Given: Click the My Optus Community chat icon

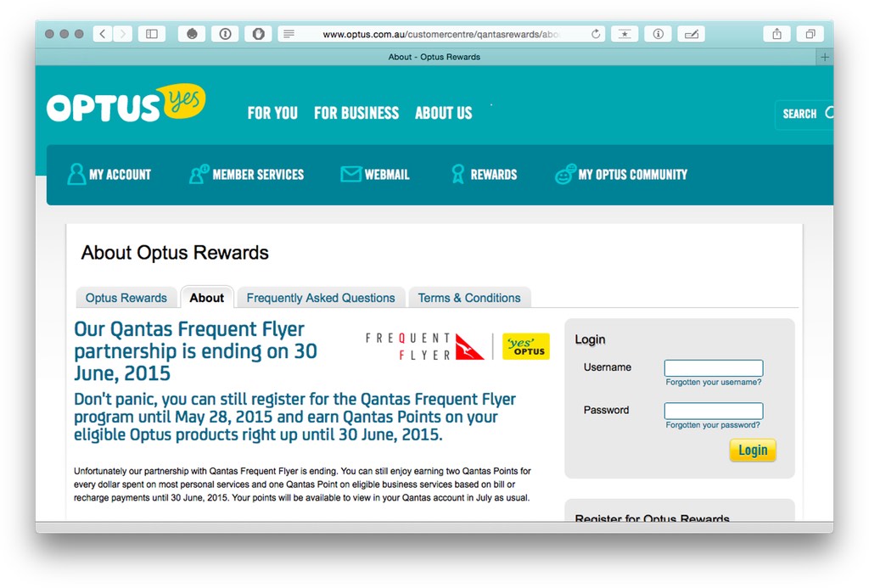Looking at the screenshot, I should (566, 174).
